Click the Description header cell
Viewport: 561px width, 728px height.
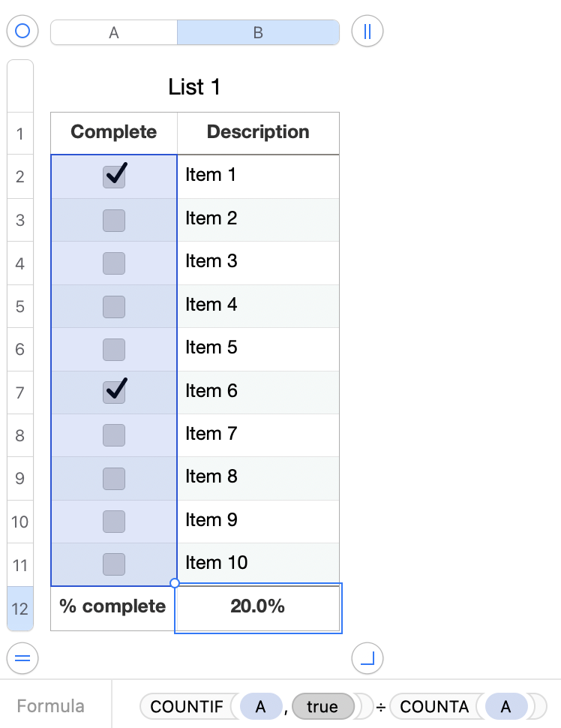[x=258, y=133]
